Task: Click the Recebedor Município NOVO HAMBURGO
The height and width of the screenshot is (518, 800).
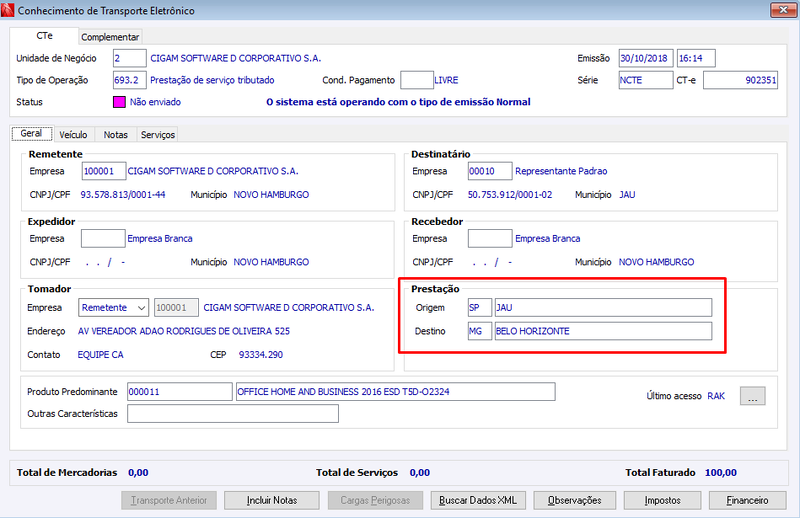Action: pos(657,262)
